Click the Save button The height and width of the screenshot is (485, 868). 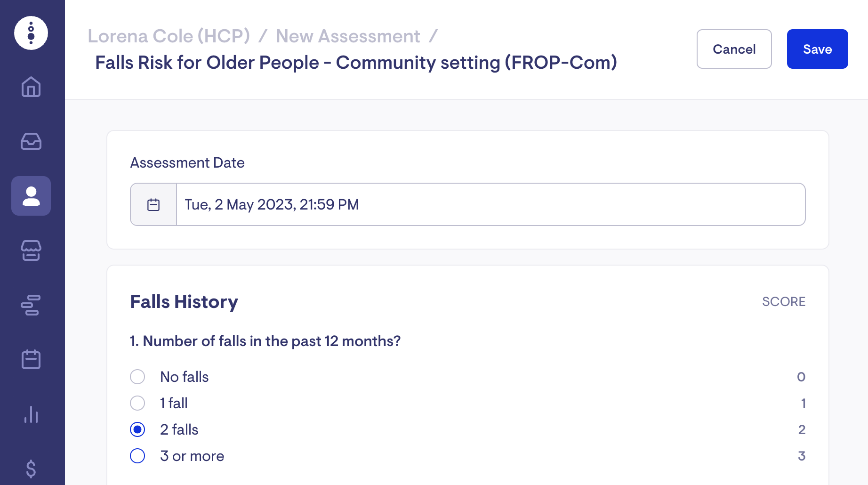coord(817,49)
